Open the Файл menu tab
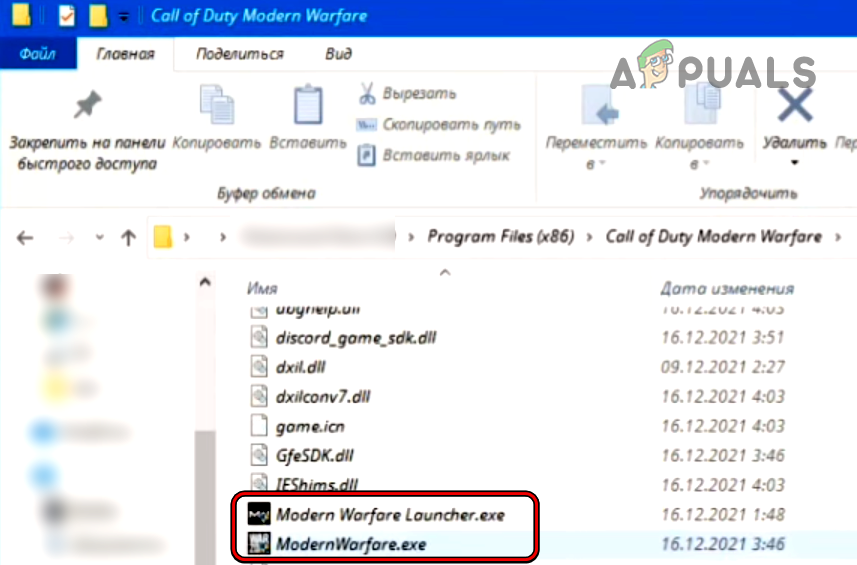 [38, 54]
